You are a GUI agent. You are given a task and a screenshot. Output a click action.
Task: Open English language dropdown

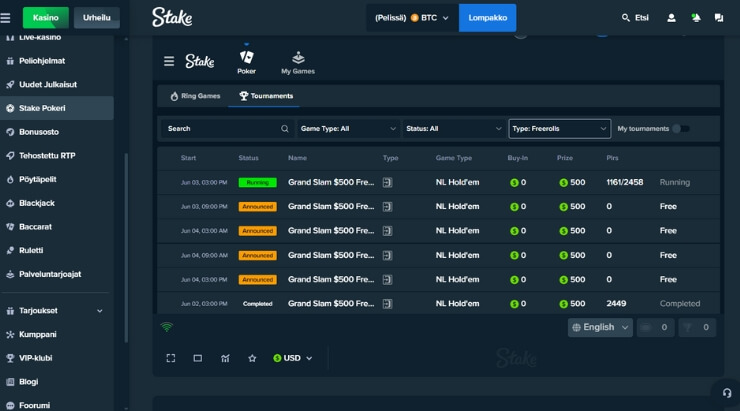pyautogui.click(x=600, y=327)
